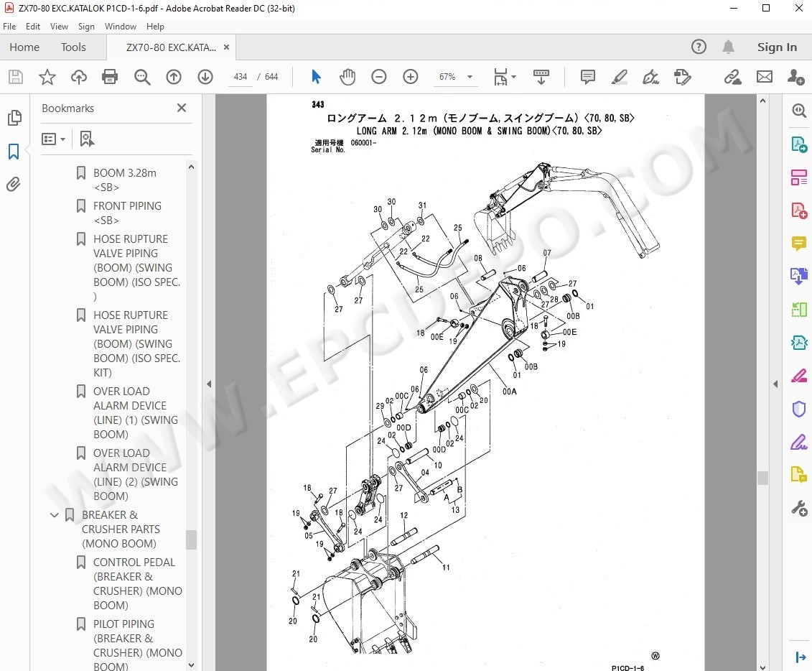Open the View menu

(x=59, y=27)
